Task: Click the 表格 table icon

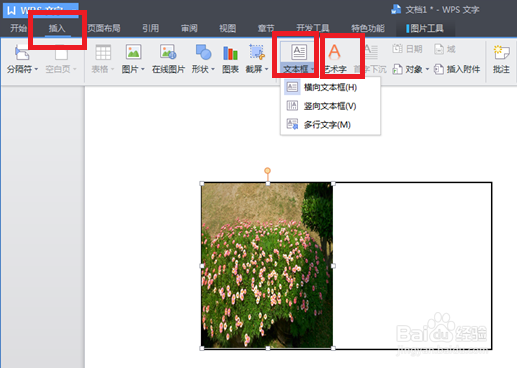Action: coord(103,53)
